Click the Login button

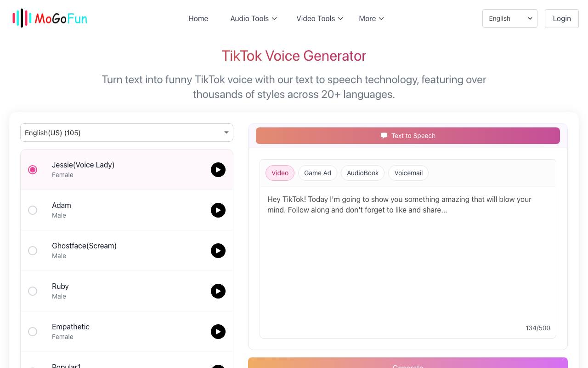(562, 18)
